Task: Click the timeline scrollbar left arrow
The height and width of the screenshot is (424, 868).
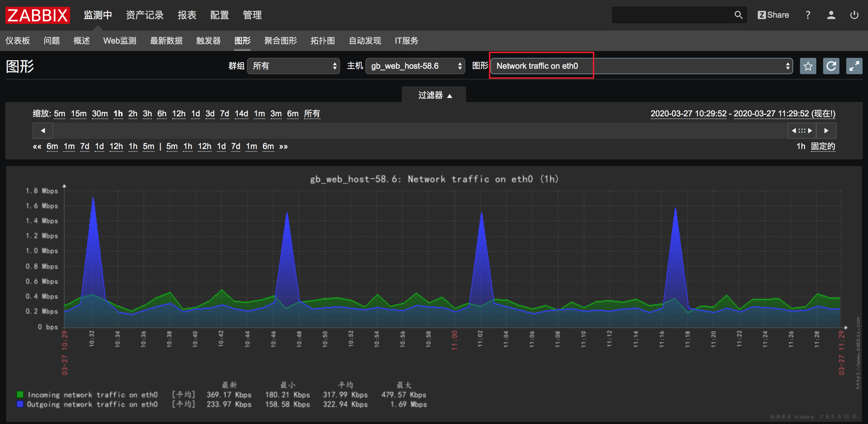Action: coord(43,131)
